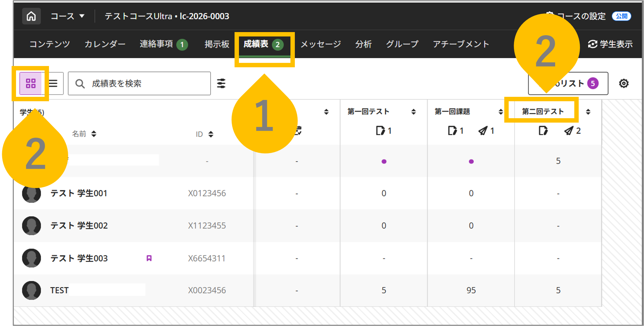Click avatar of the TEST student
This screenshot has height=326, width=644.
pyautogui.click(x=31, y=290)
